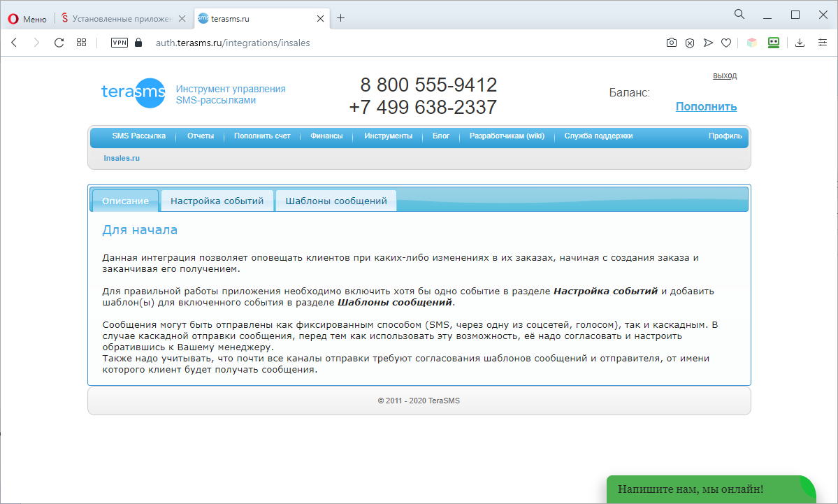The width and height of the screenshot is (838, 504).
Task: Close the terasms.ru tab
Action: pos(320,19)
